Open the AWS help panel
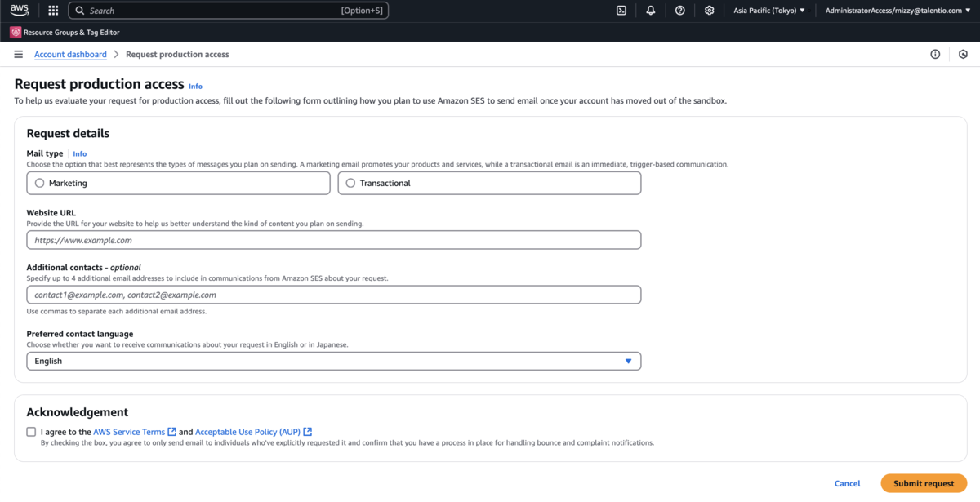This screenshot has height=502, width=980. [x=679, y=10]
